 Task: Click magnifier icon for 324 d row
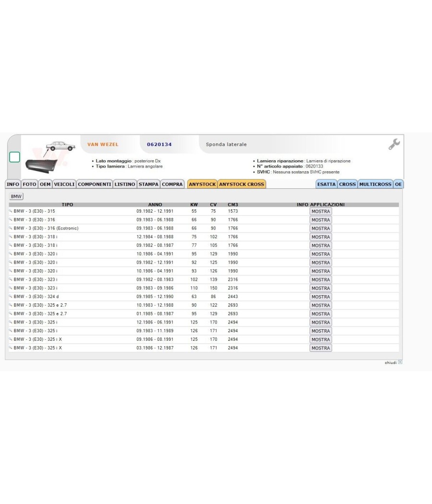11,296
